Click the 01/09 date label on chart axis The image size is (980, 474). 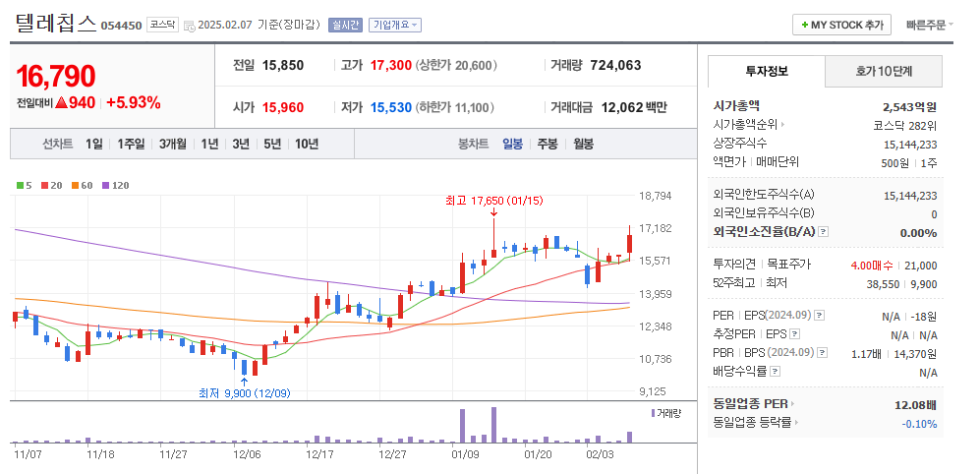464,454
